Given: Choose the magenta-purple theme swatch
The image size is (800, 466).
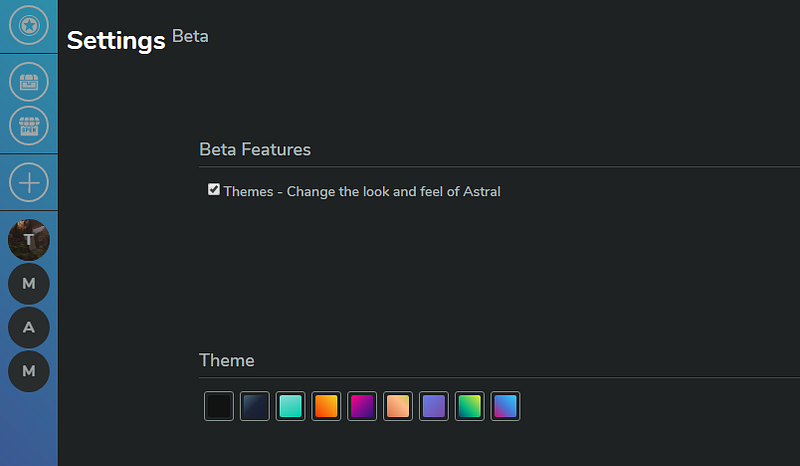Looking at the screenshot, I should 362,406.
